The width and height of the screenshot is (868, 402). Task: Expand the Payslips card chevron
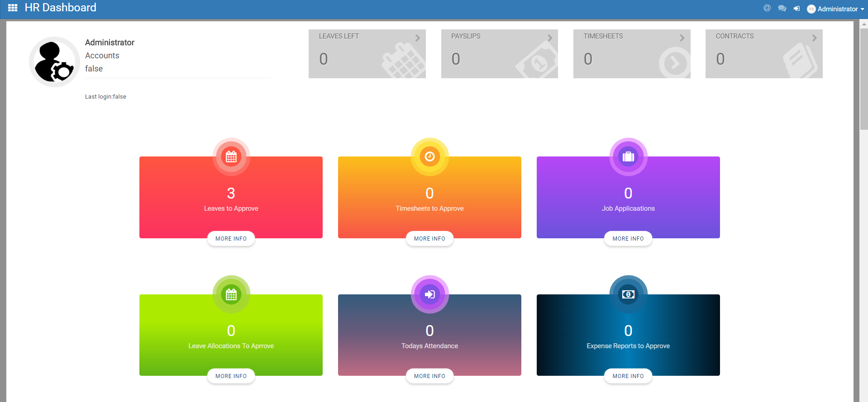549,38
